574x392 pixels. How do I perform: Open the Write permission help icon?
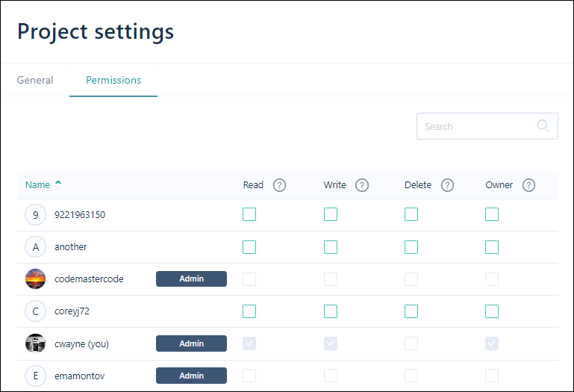[362, 185]
